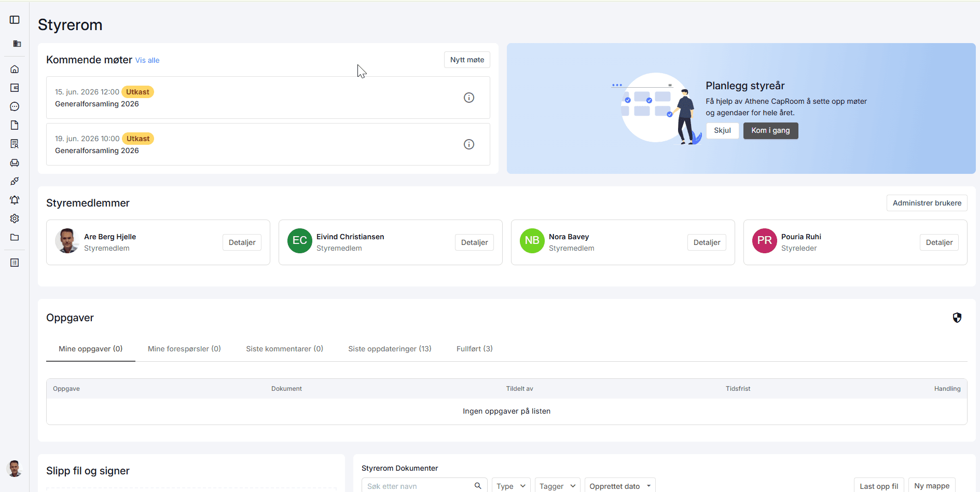The height and width of the screenshot is (492, 980).
Task: Switch to the Mine forespørsler (0) tab
Action: pos(184,349)
